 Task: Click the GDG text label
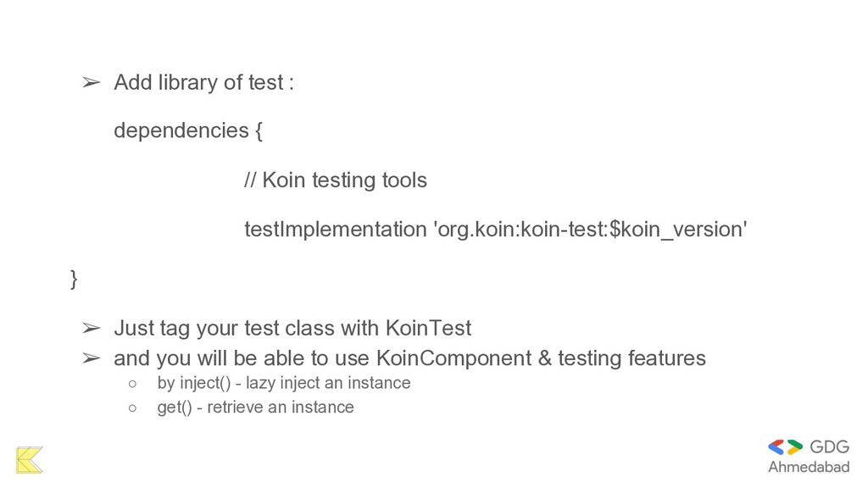pos(829,446)
